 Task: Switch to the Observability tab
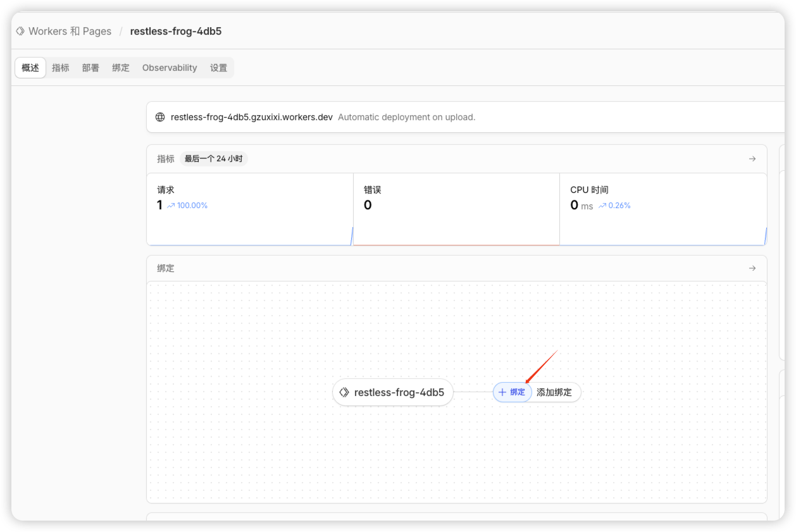170,68
